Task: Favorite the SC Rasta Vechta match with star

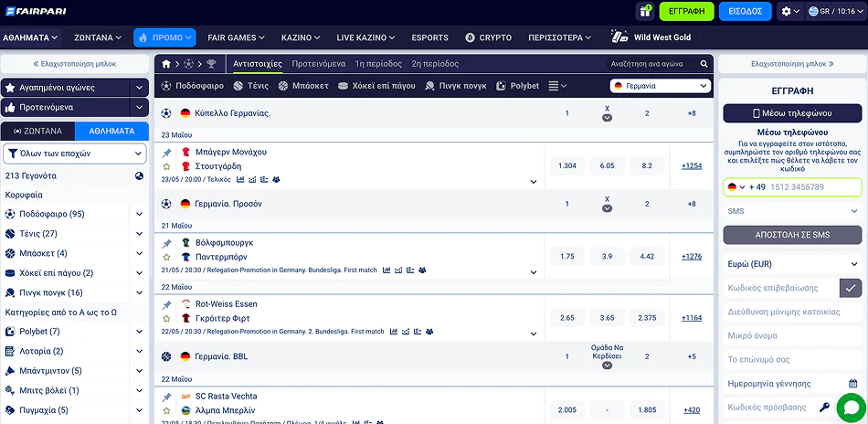Action: coord(166,410)
